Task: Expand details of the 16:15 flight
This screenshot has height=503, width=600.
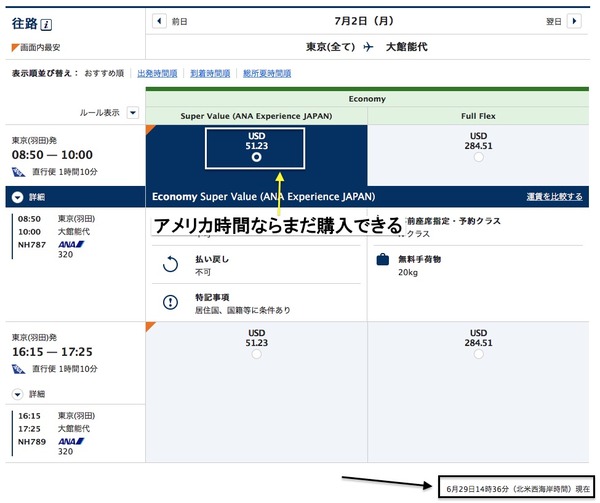Action: coord(18,394)
